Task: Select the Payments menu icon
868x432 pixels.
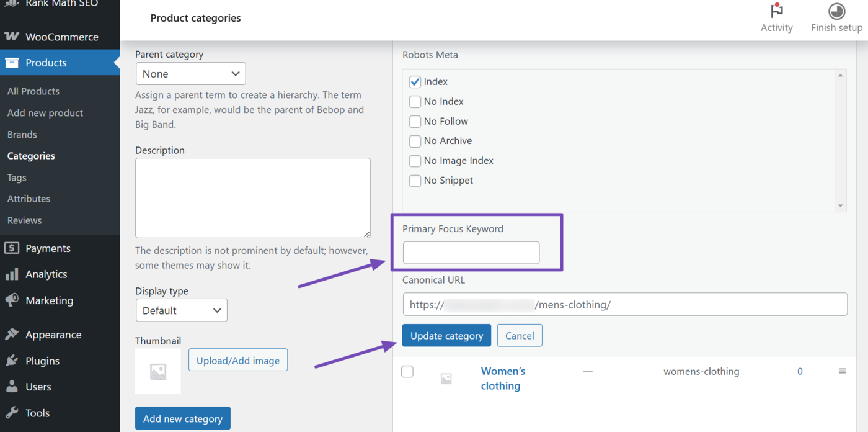Action: point(12,248)
